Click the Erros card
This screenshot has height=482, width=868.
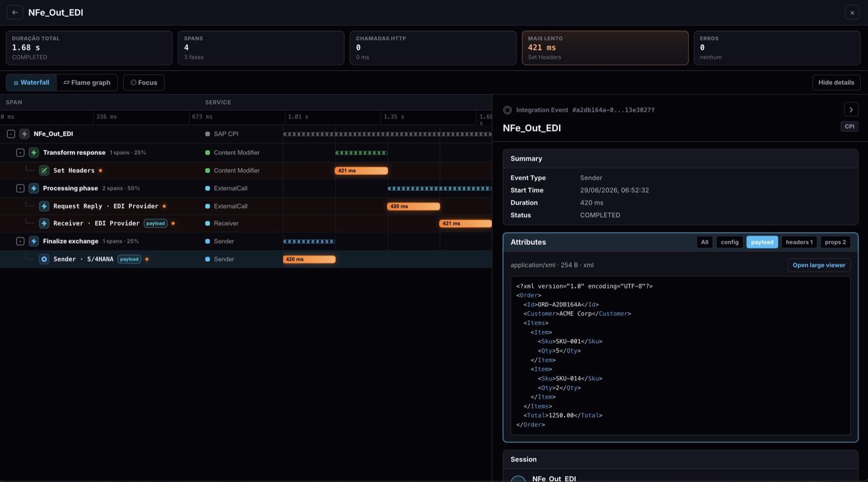(777, 48)
